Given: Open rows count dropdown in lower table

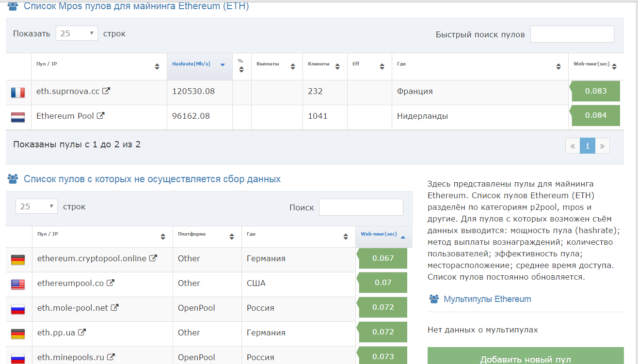Looking at the screenshot, I should pyautogui.click(x=36, y=206).
